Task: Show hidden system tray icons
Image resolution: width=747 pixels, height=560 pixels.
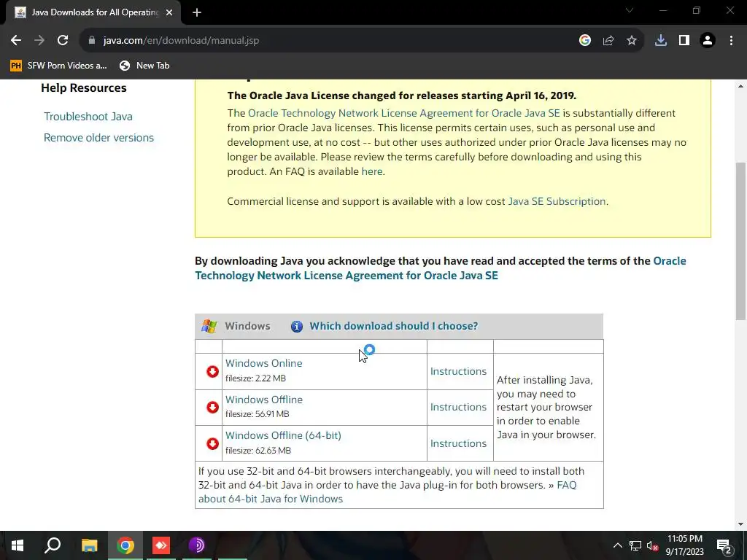Action: coord(617,545)
